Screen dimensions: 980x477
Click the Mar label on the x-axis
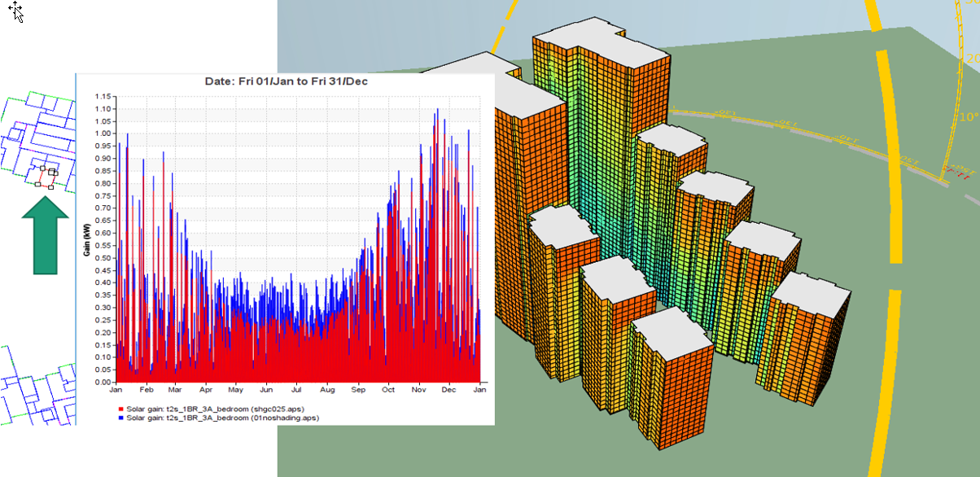(x=176, y=391)
